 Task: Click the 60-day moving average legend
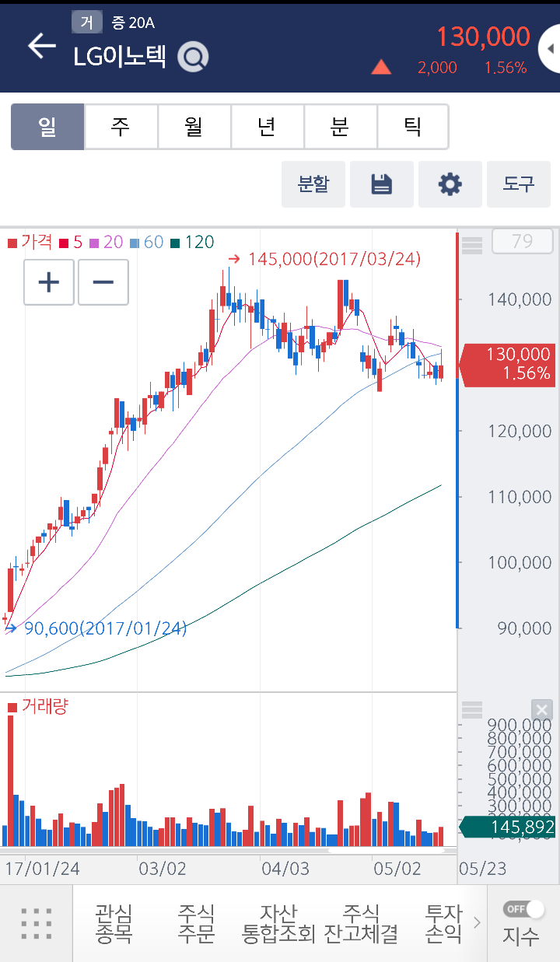pyautogui.click(x=148, y=243)
